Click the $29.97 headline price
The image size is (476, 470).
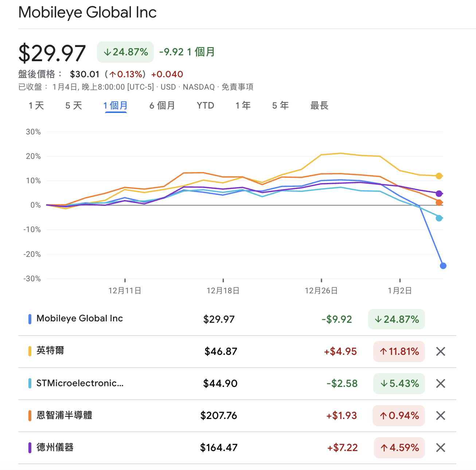point(52,53)
